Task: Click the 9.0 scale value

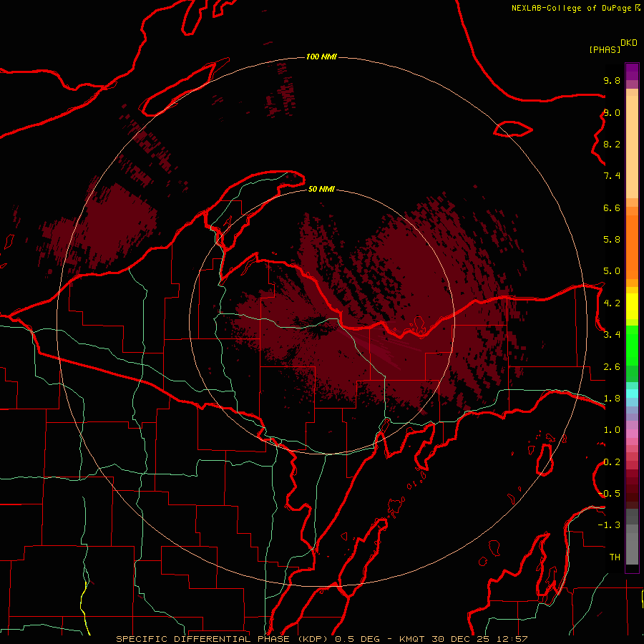Action: pos(612,112)
